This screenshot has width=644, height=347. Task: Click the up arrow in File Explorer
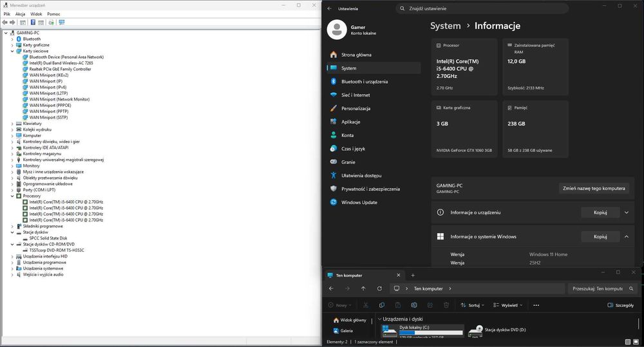(363, 288)
